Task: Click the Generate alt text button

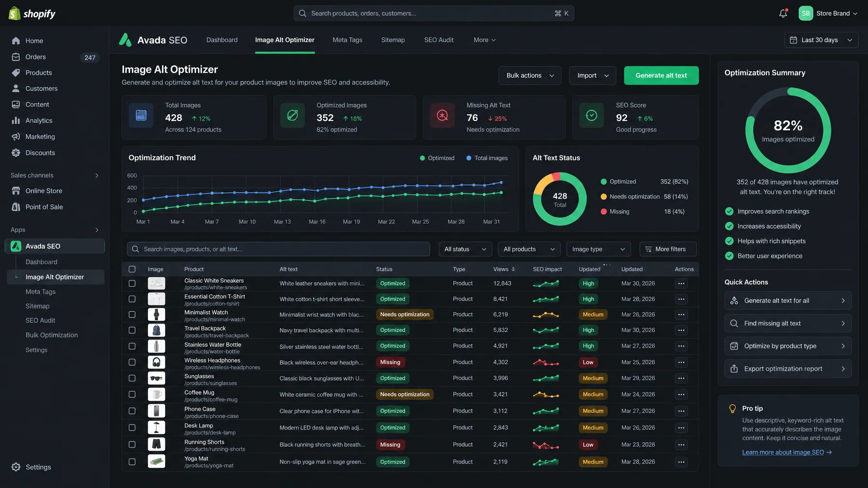Action: point(661,76)
